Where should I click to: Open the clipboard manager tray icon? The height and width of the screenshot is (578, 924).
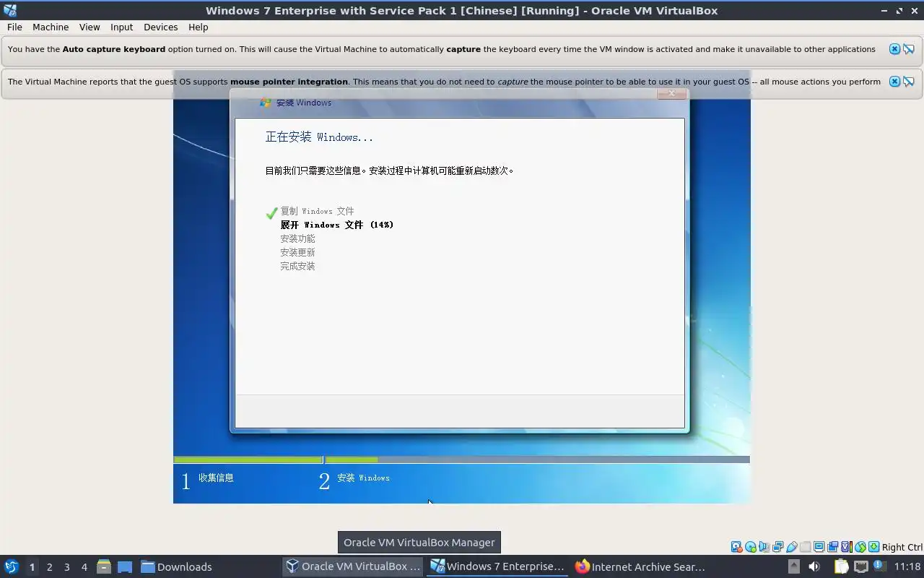[x=841, y=566]
